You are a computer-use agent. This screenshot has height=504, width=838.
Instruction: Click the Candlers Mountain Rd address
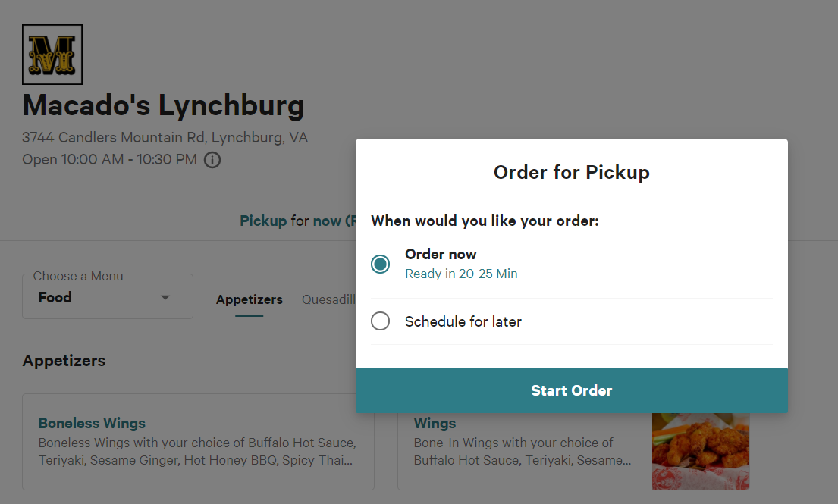[x=165, y=138]
